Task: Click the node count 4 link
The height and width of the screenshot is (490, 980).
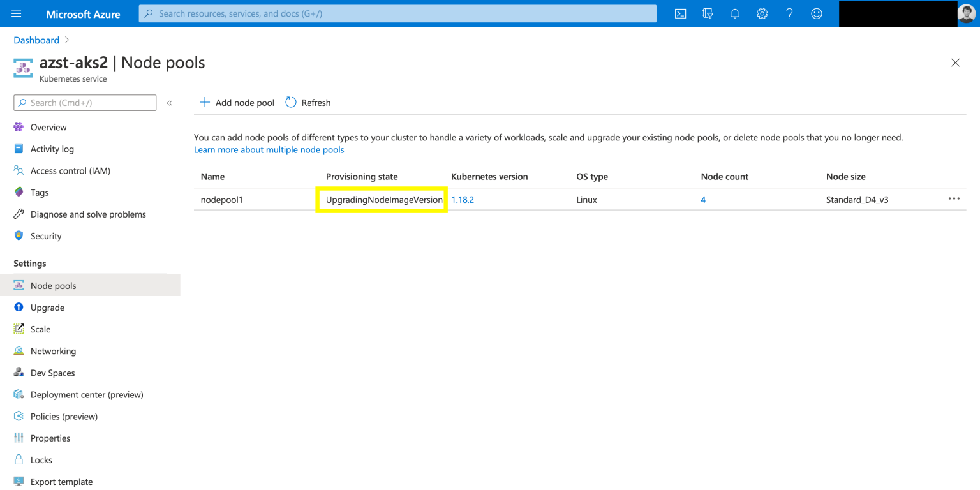Action: (703, 200)
